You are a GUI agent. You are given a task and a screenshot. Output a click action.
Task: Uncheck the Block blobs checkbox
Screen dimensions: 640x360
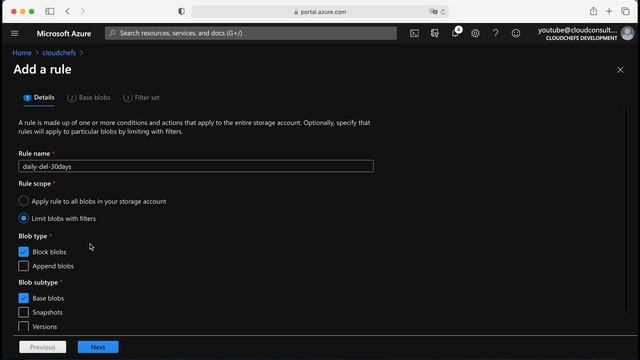(24, 252)
